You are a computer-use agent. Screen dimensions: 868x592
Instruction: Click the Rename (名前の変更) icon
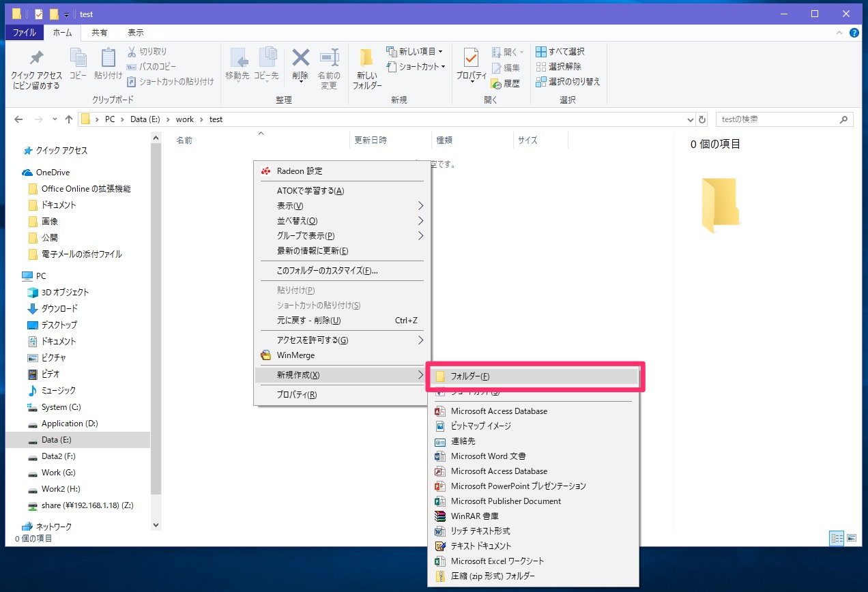click(329, 57)
